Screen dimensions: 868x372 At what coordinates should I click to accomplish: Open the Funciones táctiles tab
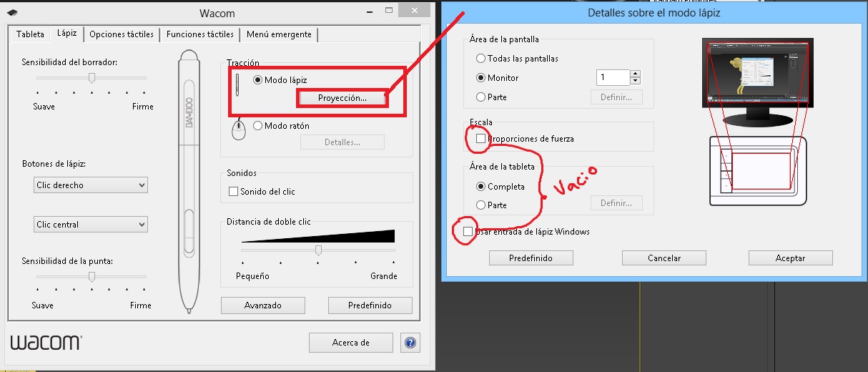200,34
